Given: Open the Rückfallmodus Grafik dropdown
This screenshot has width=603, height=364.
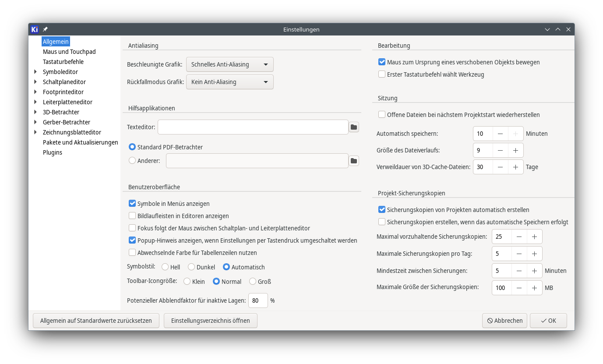Looking at the screenshot, I should coord(229,82).
